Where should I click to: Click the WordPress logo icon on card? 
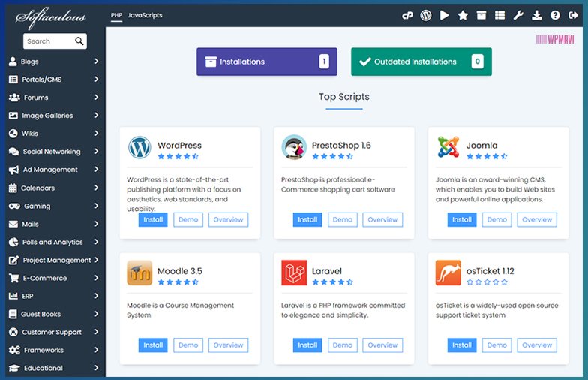pyautogui.click(x=139, y=147)
